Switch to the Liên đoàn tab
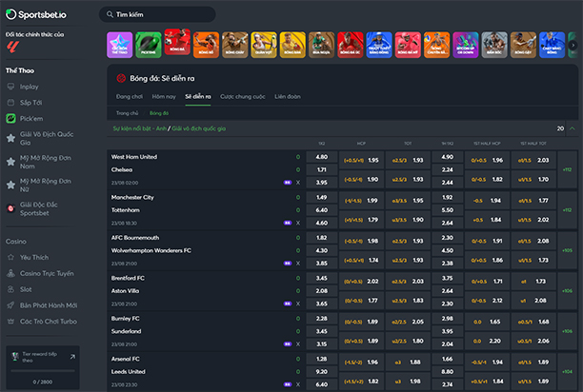 coord(288,96)
